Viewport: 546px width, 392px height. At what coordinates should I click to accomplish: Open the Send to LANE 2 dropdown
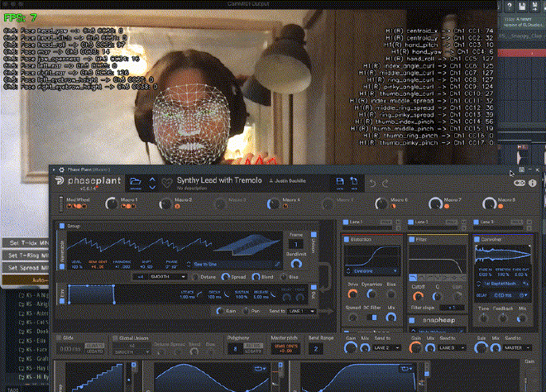pyautogui.click(x=386, y=348)
